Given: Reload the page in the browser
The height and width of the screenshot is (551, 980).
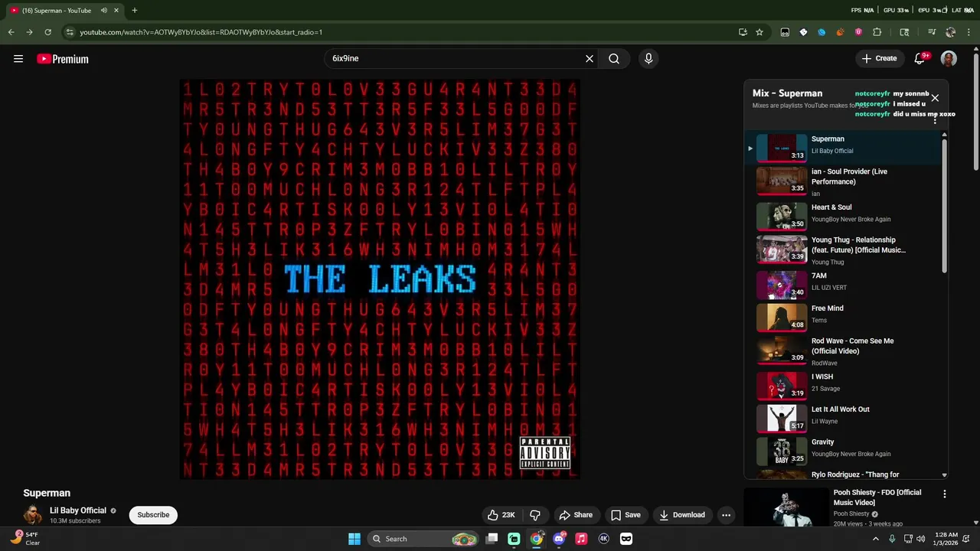Looking at the screenshot, I should [x=47, y=32].
